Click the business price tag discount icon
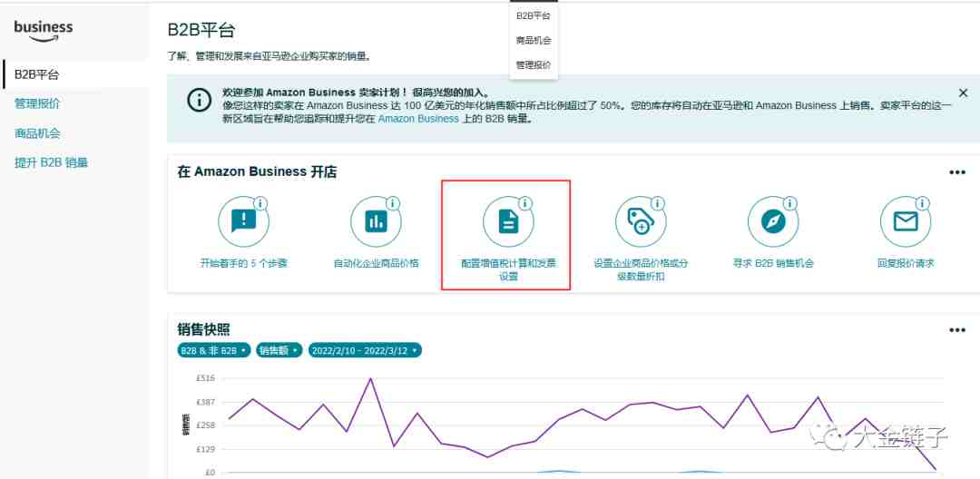Viewport: 980px width, 479px height. coord(641,221)
